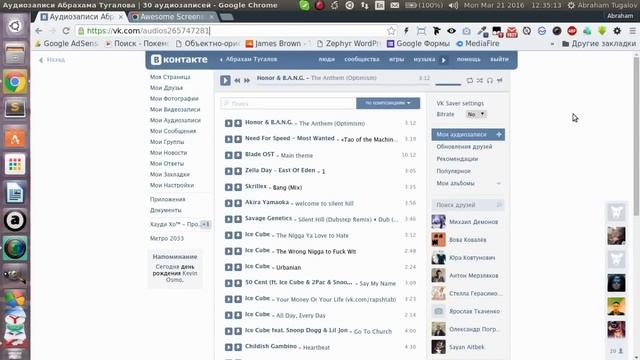640x360 pixels.
Task: Play the Need For Speed track
Action: pos(228,139)
